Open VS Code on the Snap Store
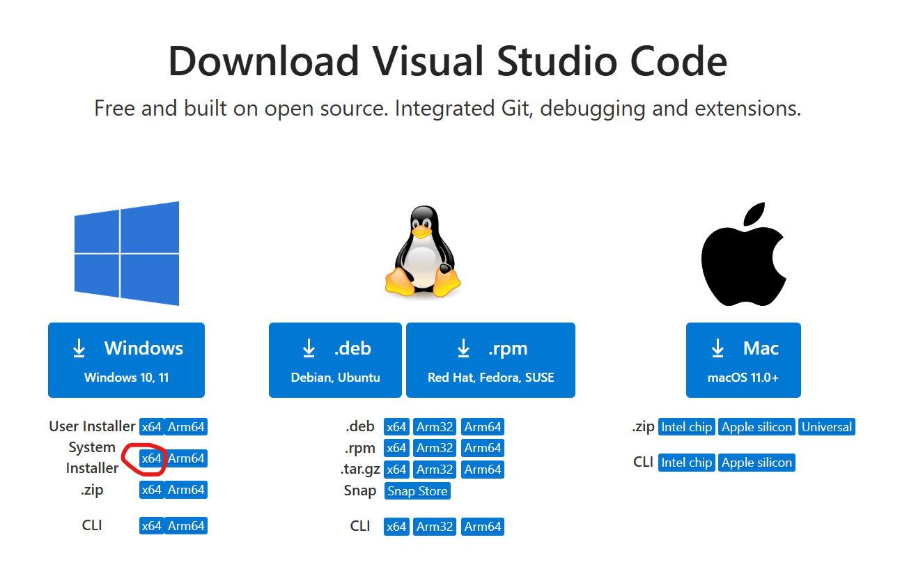Image resolution: width=916 pixels, height=588 pixels. [417, 490]
